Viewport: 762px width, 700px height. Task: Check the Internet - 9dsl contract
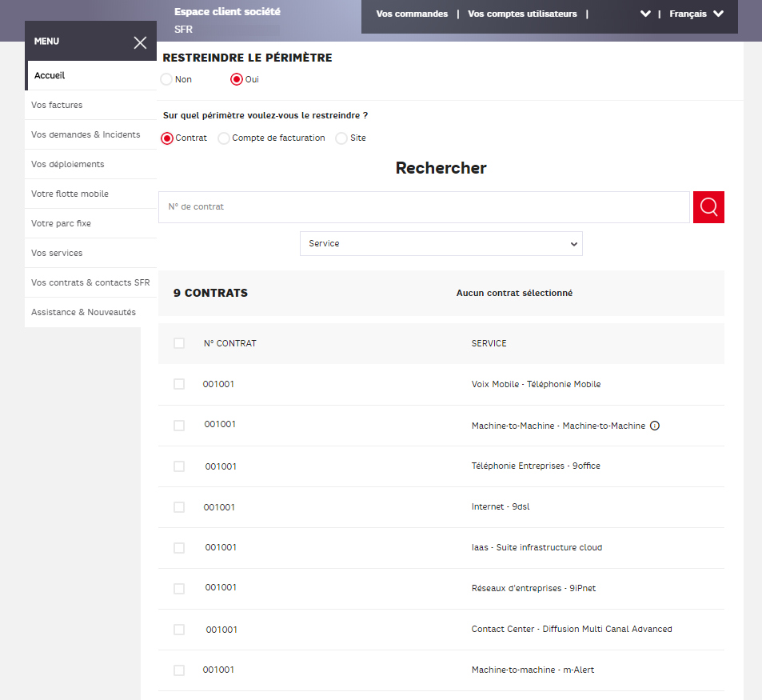pos(179,507)
